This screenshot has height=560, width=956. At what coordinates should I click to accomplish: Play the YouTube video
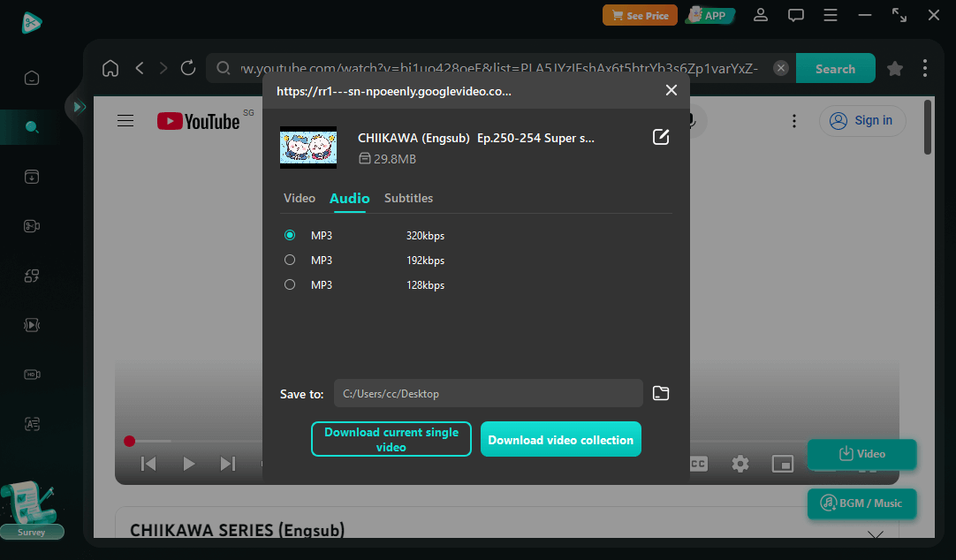coord(188,464)
